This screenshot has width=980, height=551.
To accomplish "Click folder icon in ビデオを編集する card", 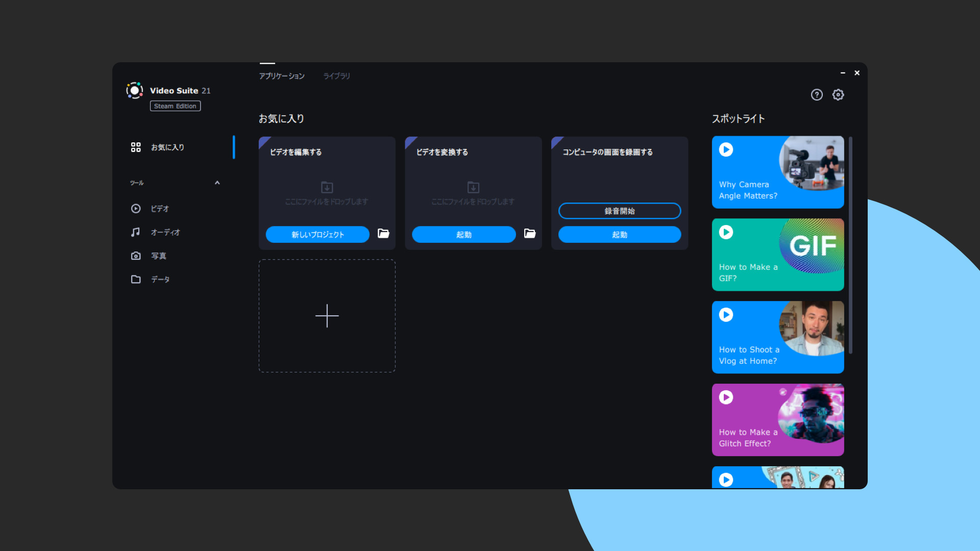I will (383, 234).
